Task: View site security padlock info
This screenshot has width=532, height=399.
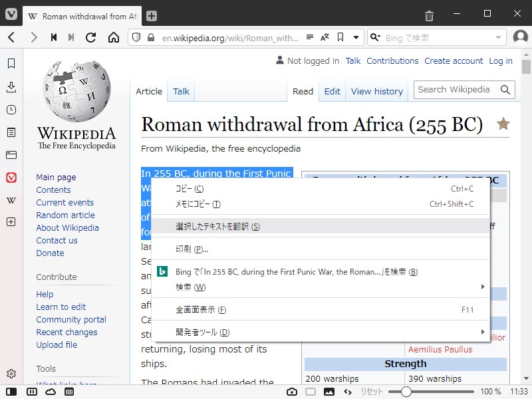Action: (x=151, y=37)
